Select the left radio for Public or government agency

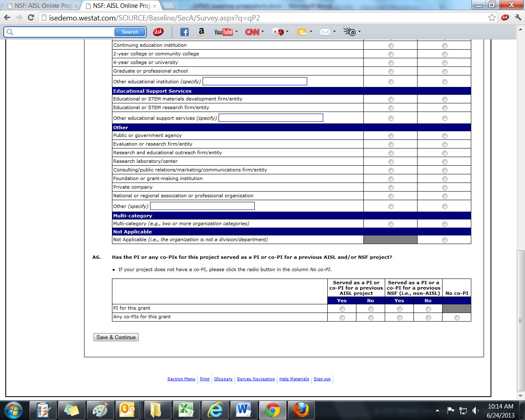click(391, 136)
